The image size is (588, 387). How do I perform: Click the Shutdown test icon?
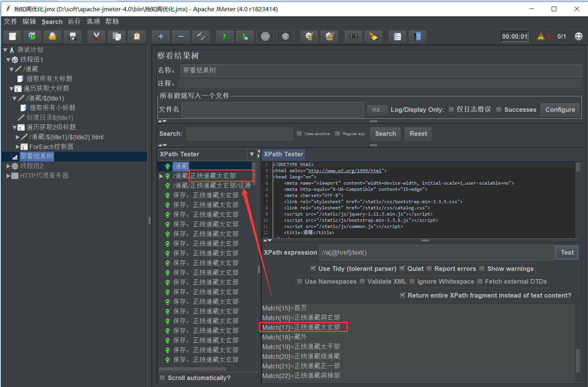tap(285, 36)
